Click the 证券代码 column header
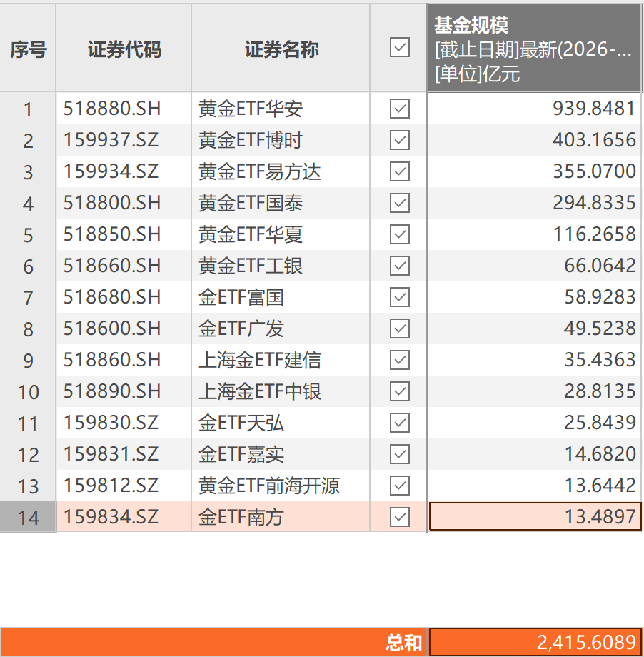This screenshot has height=657, width=644. (124, 48)
